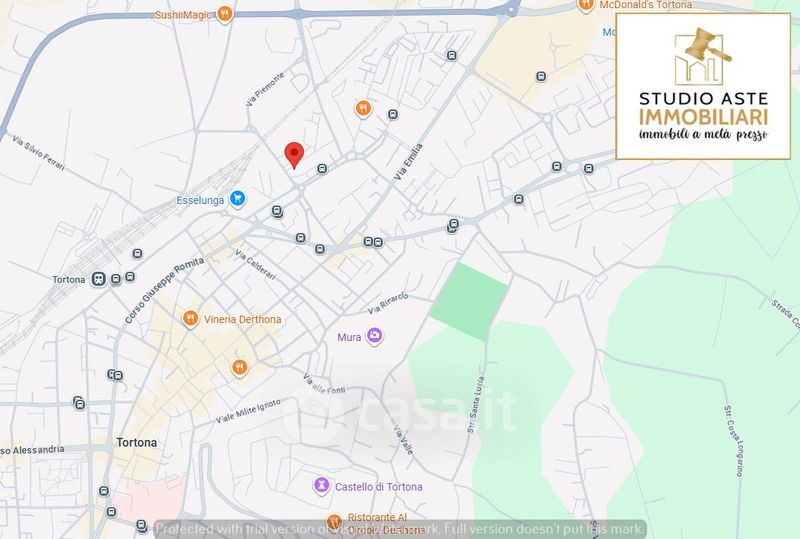Click the large 'Tortona' city name label
The image size is (800, 539).
(x=137, y=443)
